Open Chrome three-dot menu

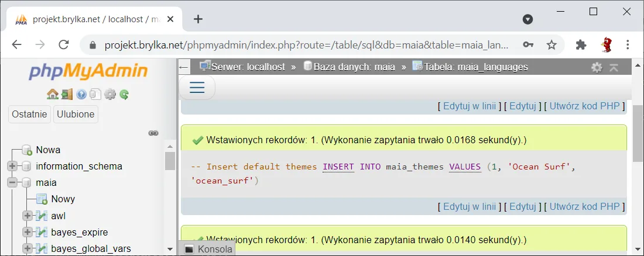point(628,44)
